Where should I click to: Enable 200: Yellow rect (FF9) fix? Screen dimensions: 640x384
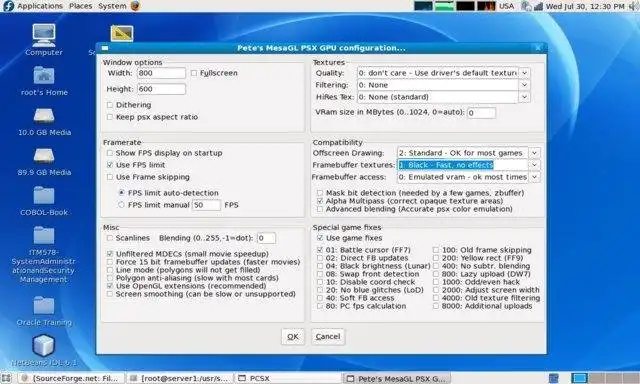(436, 258)
